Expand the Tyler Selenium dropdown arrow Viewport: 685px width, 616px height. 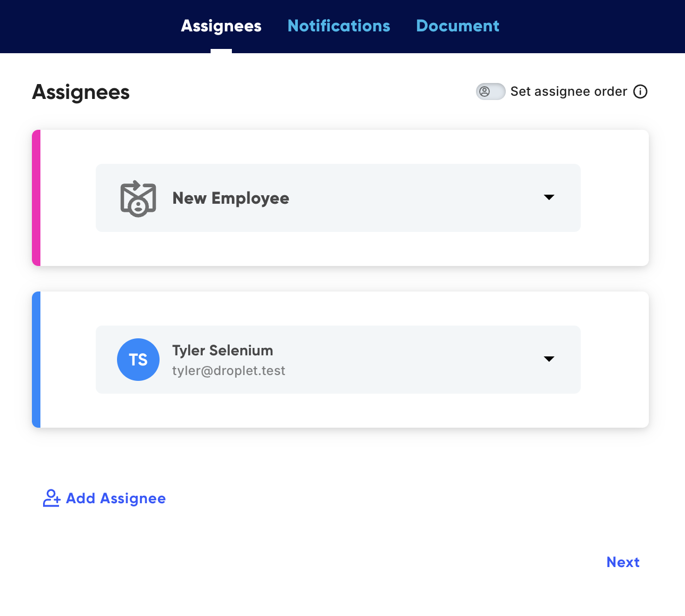(549, 359)
